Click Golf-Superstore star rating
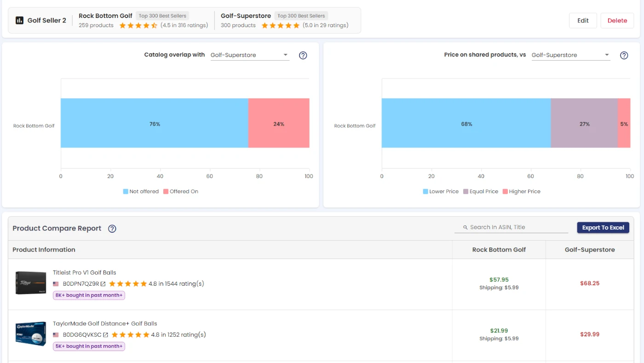 281,25
